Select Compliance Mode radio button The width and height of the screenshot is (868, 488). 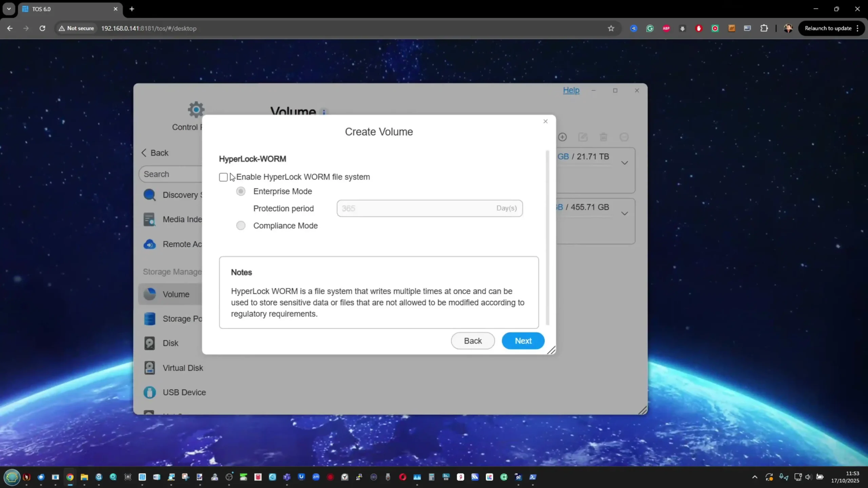click(x=241, y=225)
